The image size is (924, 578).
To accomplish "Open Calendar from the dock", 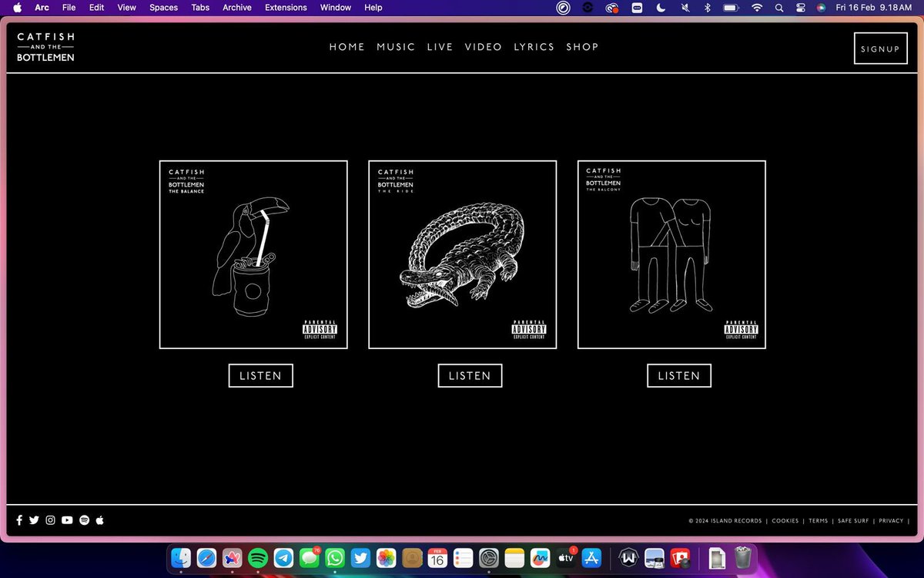I will 437,557.
